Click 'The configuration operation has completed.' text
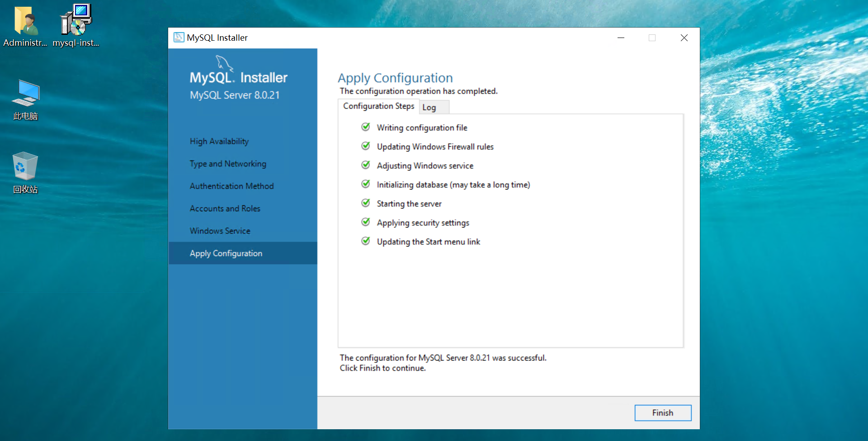Screen dimensions: 868x441 coord(419,91)
